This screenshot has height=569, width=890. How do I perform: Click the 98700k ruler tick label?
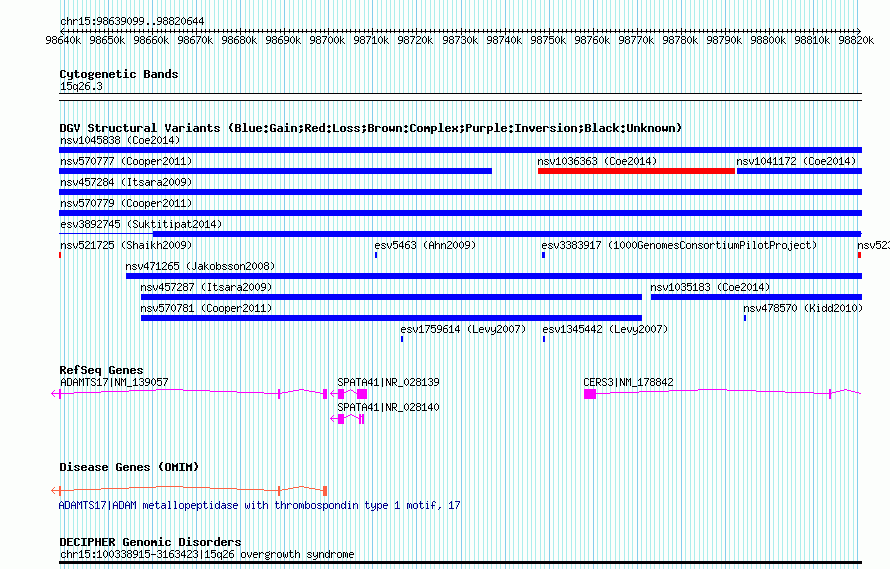pos(327,40)
